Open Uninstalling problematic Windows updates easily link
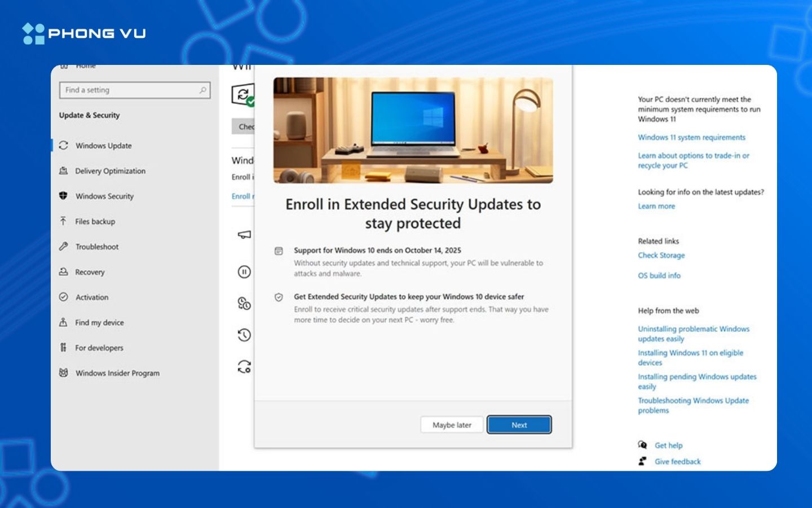 (694, 334)
